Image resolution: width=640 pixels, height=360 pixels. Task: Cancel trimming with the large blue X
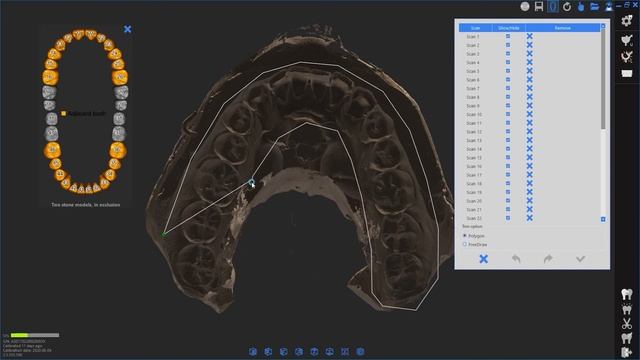484,259
